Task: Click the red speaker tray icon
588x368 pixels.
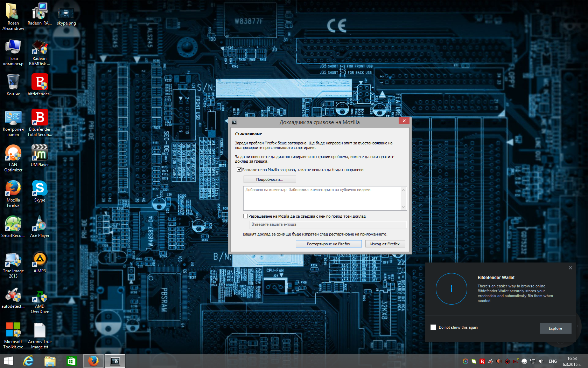Action: pos(499,361)
